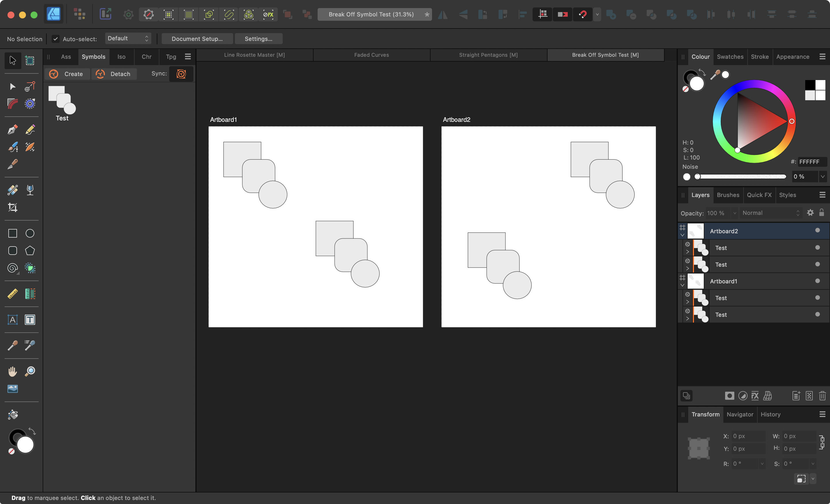The width and height of the screenshot is (830, 504).
Task: Select the Pentagon shape tool
Action: [30, 251]
